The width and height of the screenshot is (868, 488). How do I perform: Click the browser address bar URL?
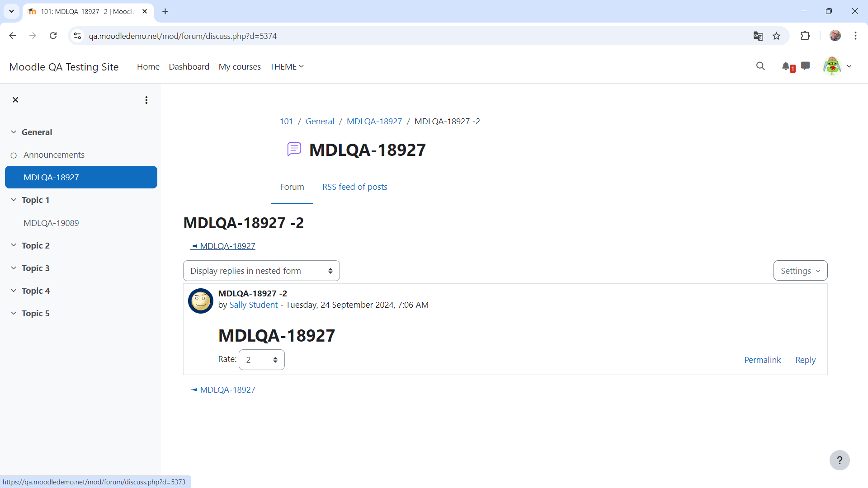[183, 36]
